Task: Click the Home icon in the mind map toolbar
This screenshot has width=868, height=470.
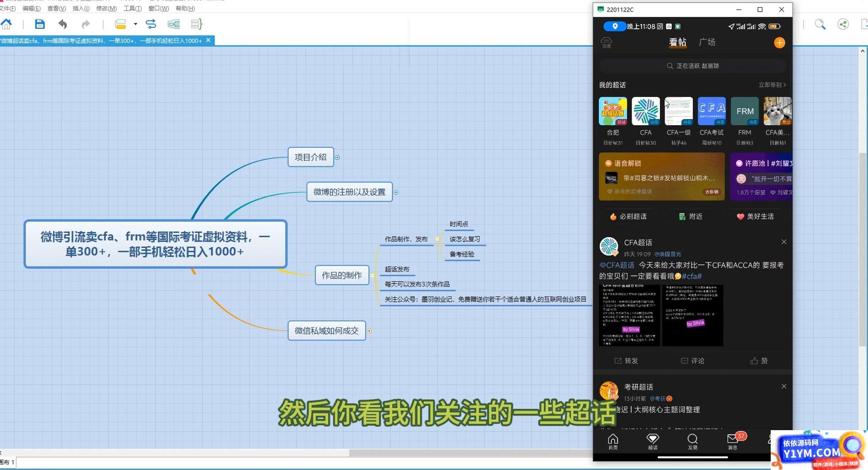Action: [7, 24]
